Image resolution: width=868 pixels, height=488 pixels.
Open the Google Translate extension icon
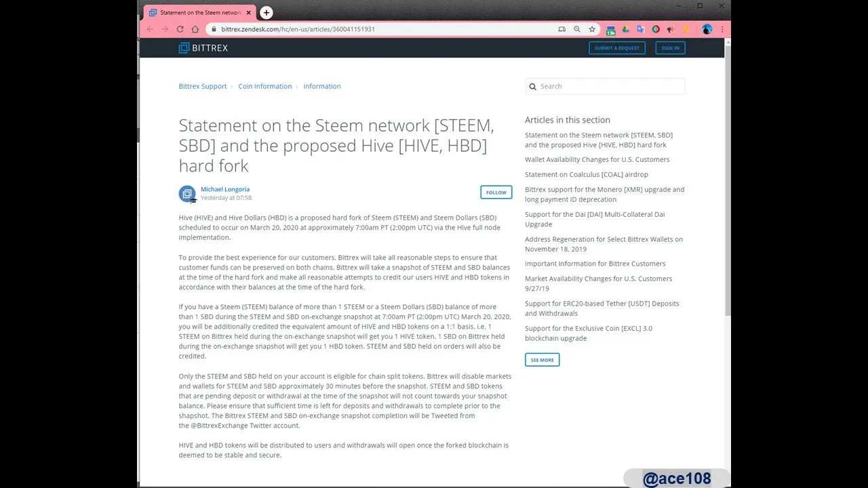pyautogui.click(x=641, y=29)
